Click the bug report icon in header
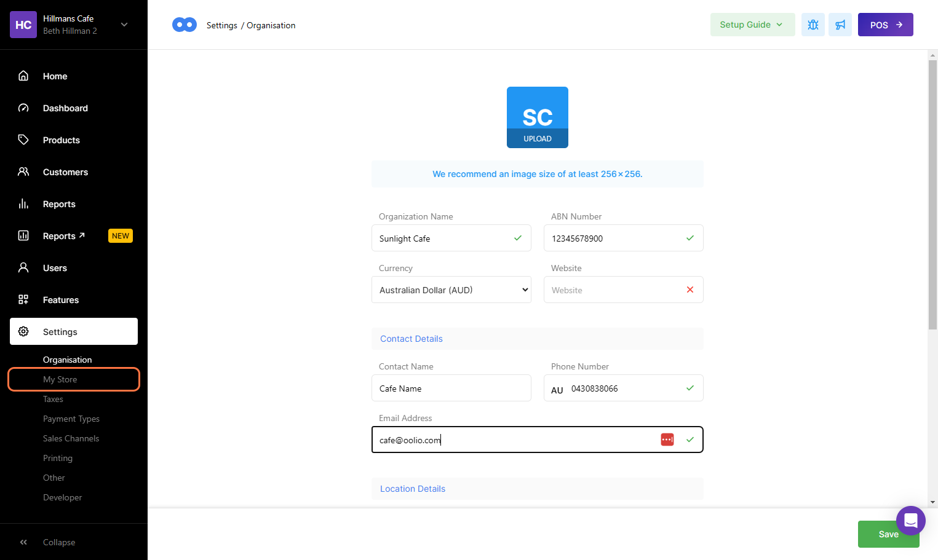 tap(813, 25)
